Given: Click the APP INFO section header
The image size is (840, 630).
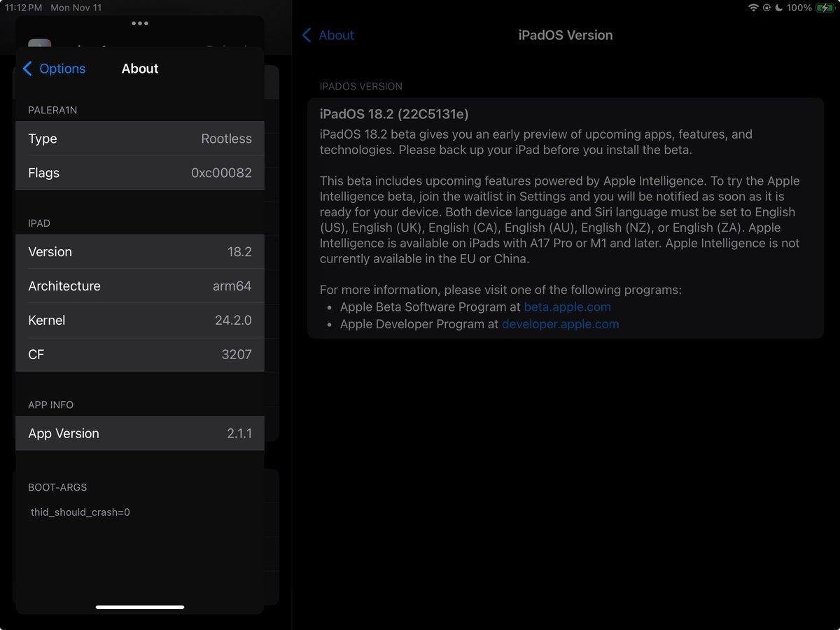Looking at the screenshot, I should click(50, 405).
